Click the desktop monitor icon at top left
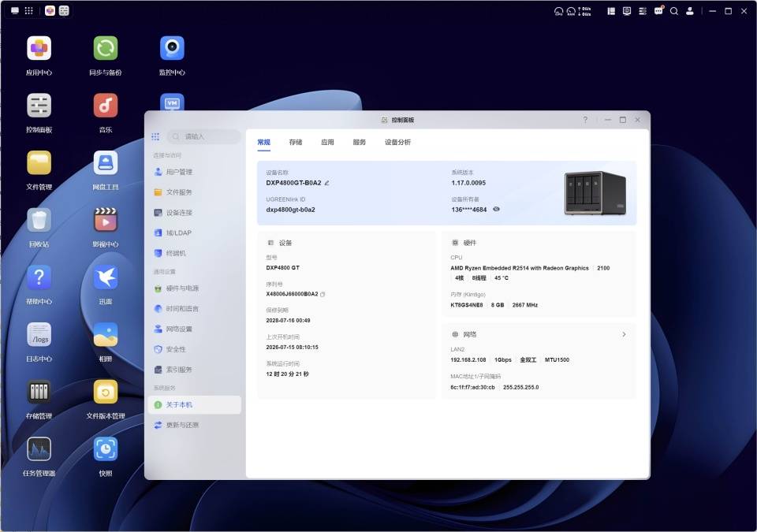The image size is (757, 532). (15, 10)
